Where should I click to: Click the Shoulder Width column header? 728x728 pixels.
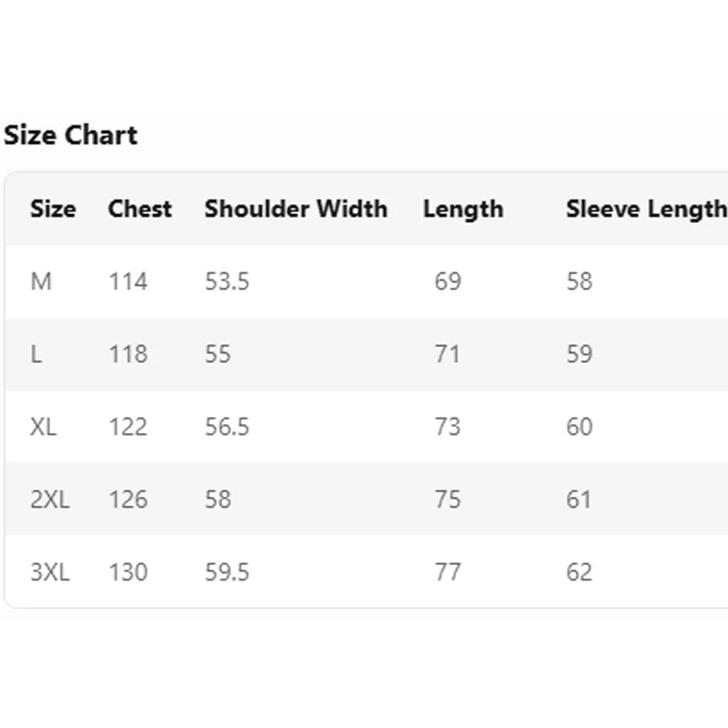[x=296, y=209]
